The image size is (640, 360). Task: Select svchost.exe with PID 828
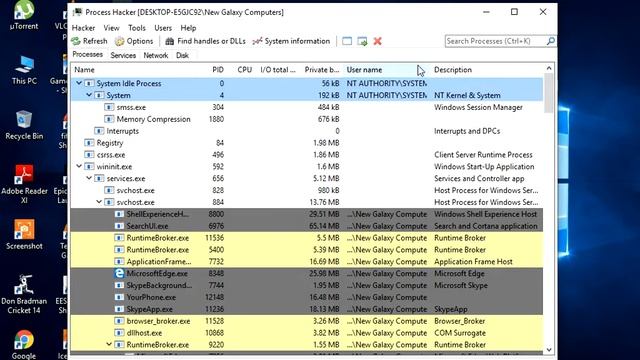tap(307, 190)
